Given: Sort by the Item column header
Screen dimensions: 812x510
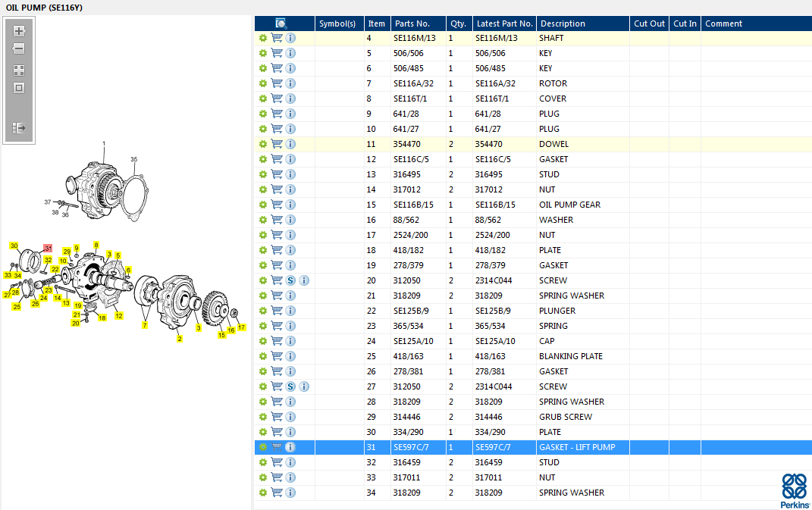Looking at the screenshot, I should tap(377, 23).
